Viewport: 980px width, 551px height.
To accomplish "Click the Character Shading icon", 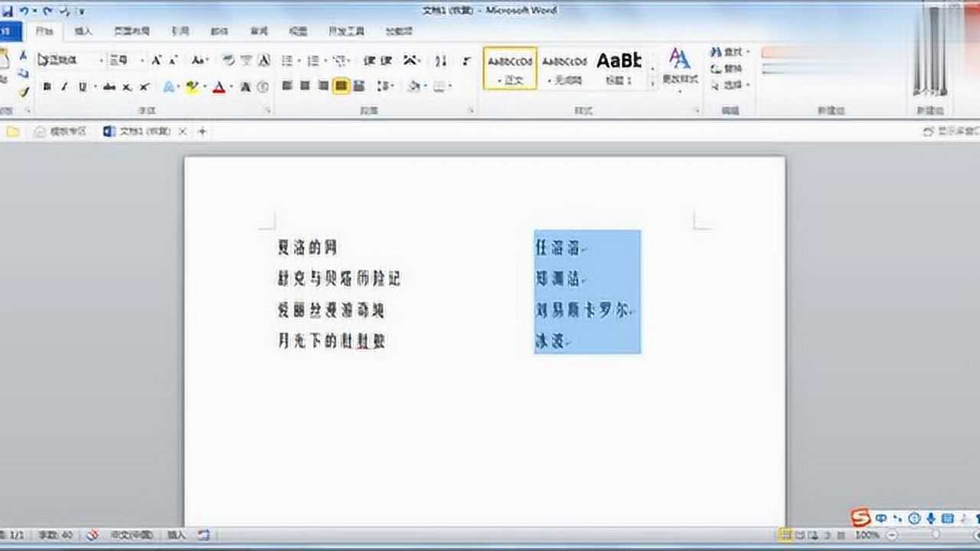I will (x=246, y=86).
